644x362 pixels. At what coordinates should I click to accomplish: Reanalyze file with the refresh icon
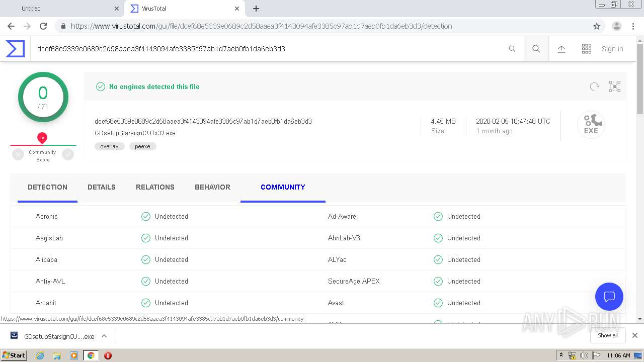(x=595, y=86)
